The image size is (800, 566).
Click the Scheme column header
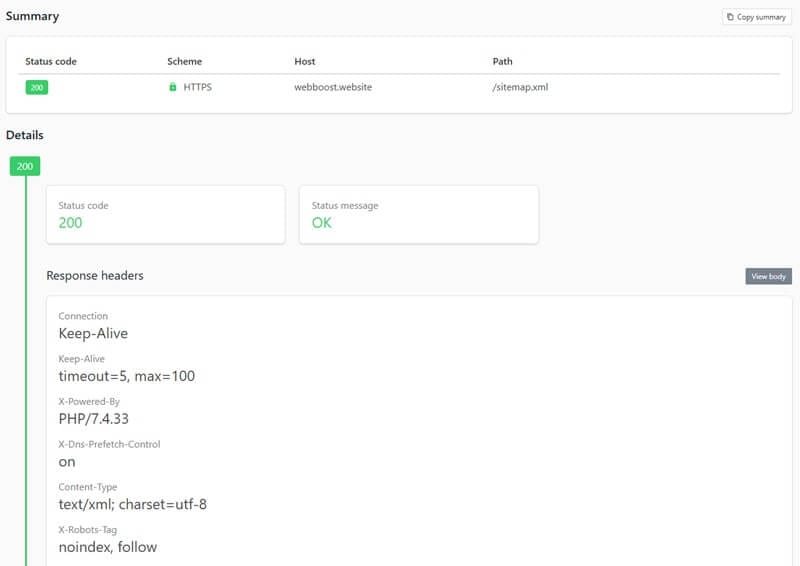coord(185,61)
